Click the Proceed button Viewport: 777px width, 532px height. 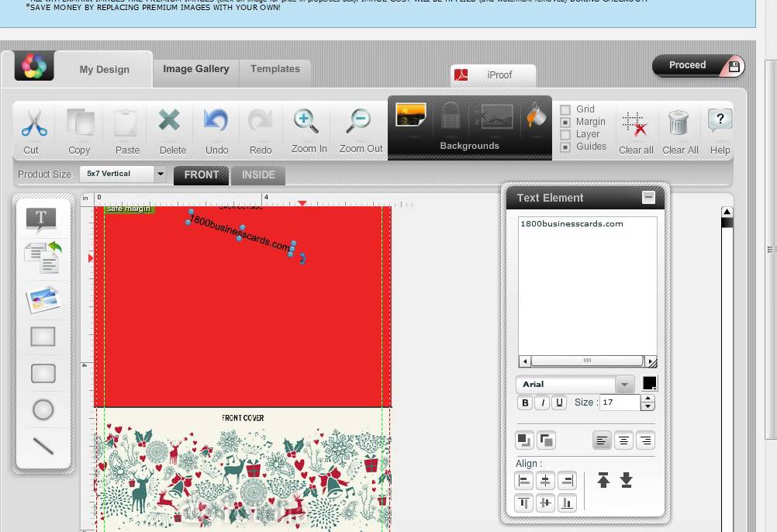(698, 65)
